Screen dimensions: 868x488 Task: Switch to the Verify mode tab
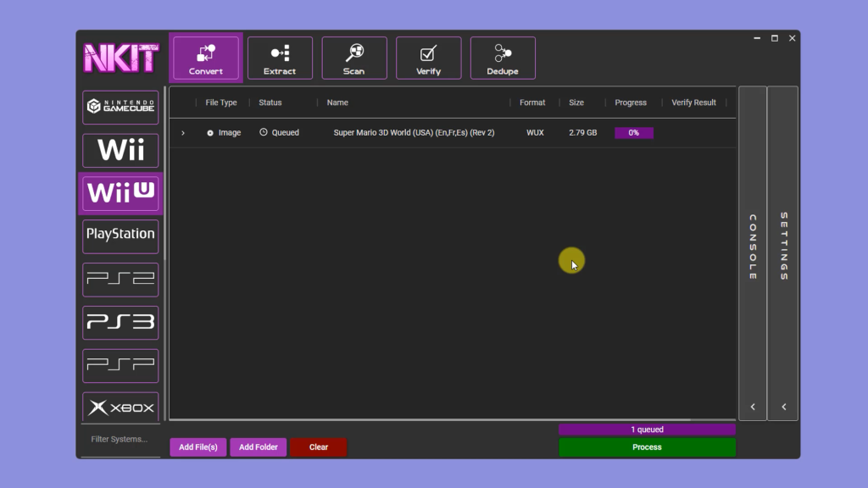(428, 58)
